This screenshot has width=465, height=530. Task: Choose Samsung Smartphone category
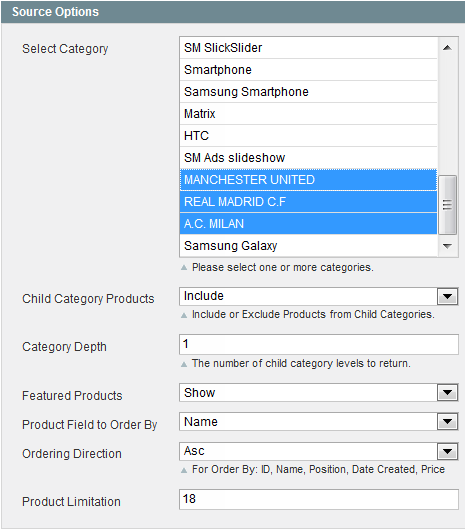pyautogui.click(x=308, y=92)
